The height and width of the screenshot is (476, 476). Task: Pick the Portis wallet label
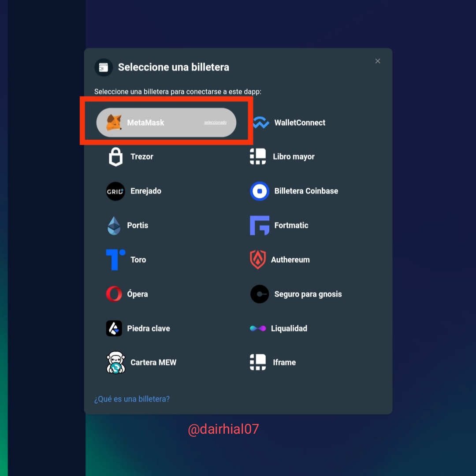point(138,225)
